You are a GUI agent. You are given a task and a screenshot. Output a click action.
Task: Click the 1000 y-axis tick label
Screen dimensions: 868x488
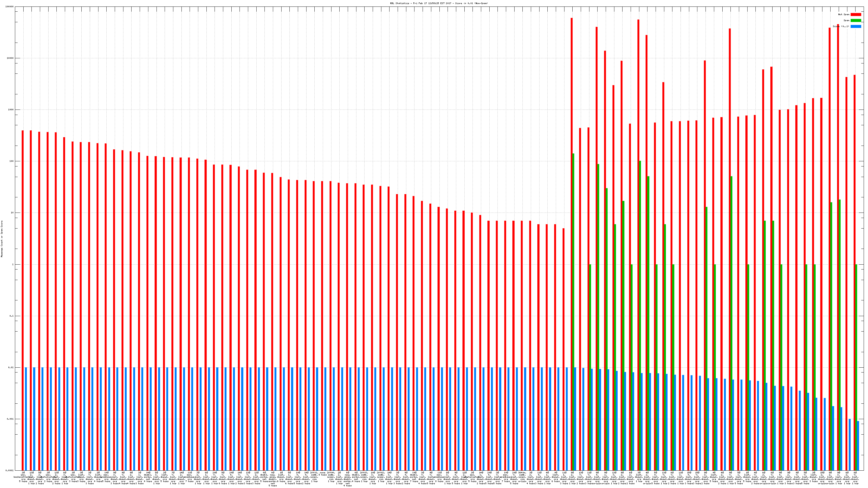point(11,110)
